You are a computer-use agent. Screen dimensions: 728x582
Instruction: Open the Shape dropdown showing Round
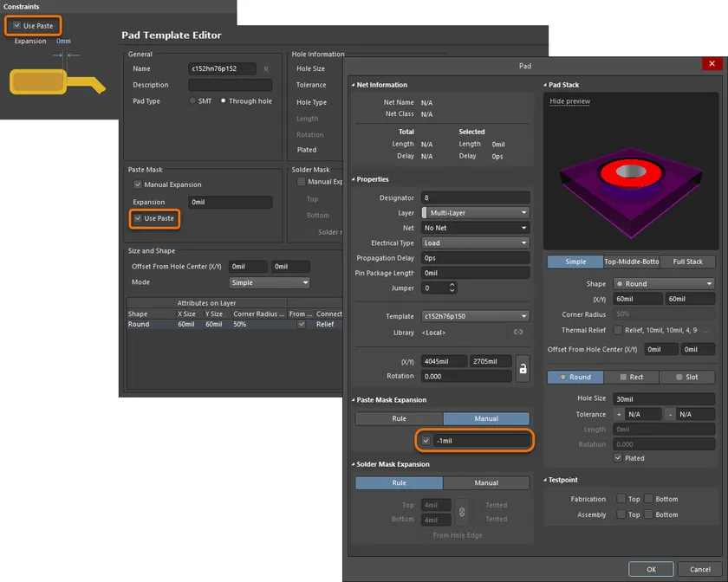[x=664, y=283]
